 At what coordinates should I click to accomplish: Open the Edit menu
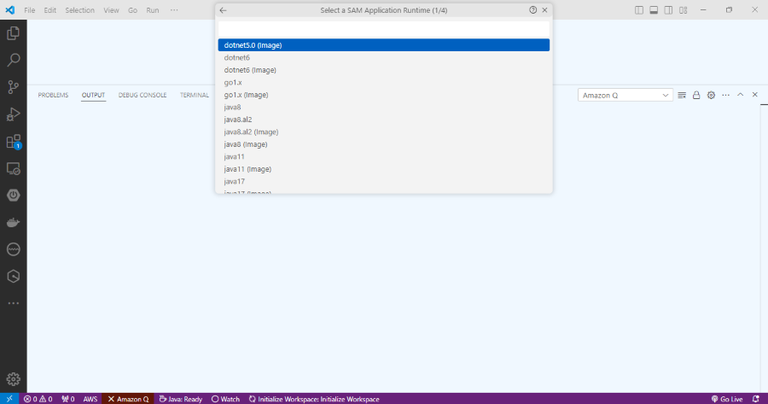pos(50,10)
